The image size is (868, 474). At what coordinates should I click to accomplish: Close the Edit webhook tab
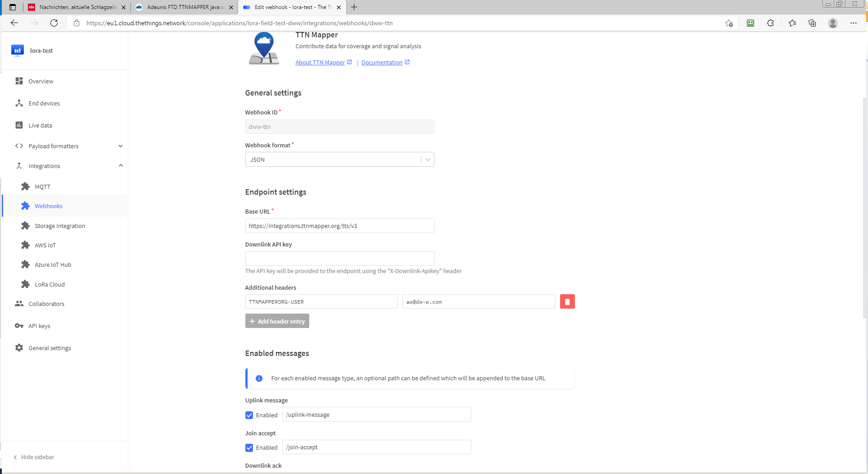(339, 7)
